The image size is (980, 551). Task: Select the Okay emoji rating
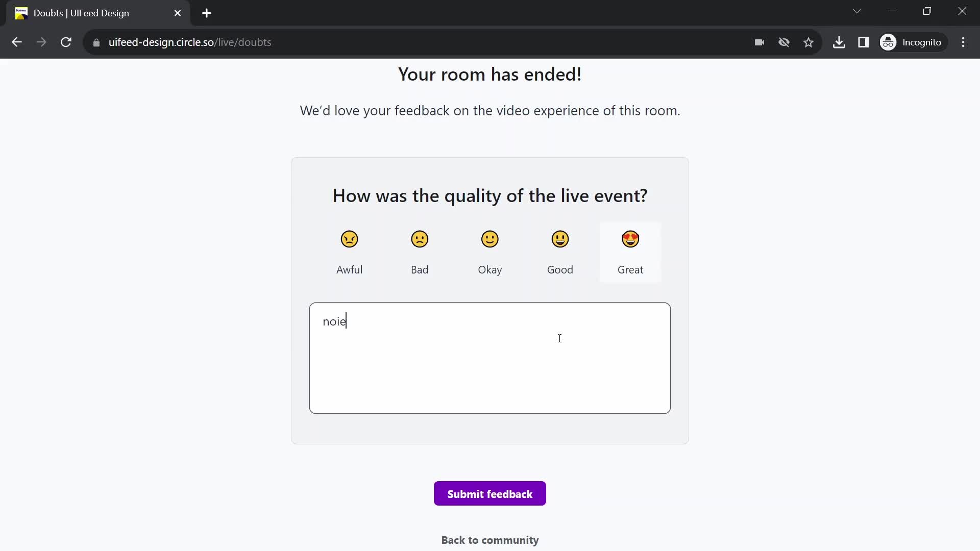pyautogui.click(x=490, y=239)
